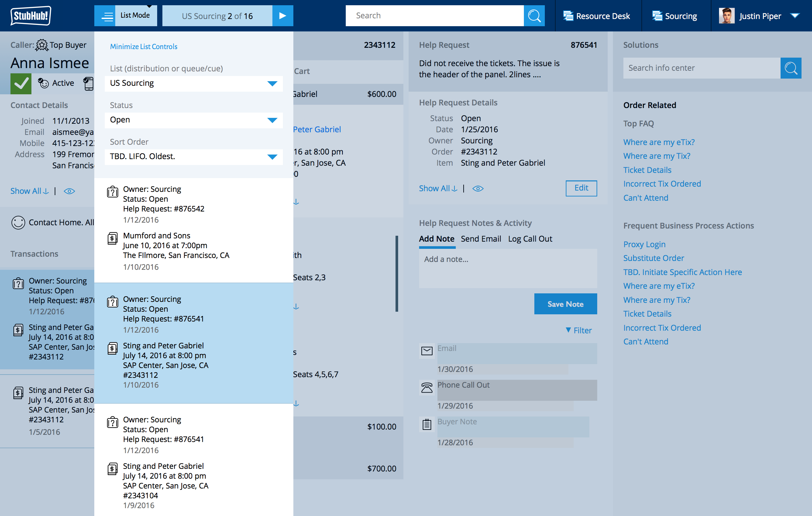Screen dimensions: 812x516
Task: Open the Filter dropdown in notes activity
Action: click(579, 330)
